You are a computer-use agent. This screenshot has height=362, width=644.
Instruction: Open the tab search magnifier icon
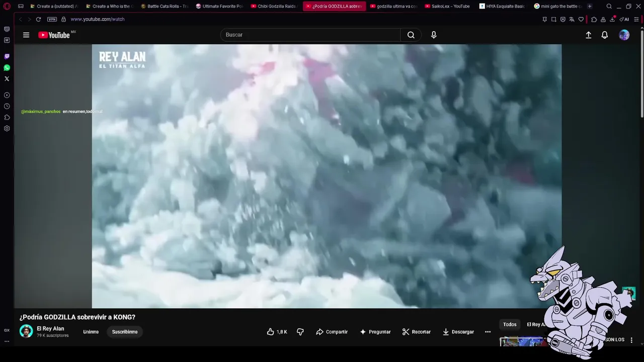pyautogui.click(x=609, y=7)
